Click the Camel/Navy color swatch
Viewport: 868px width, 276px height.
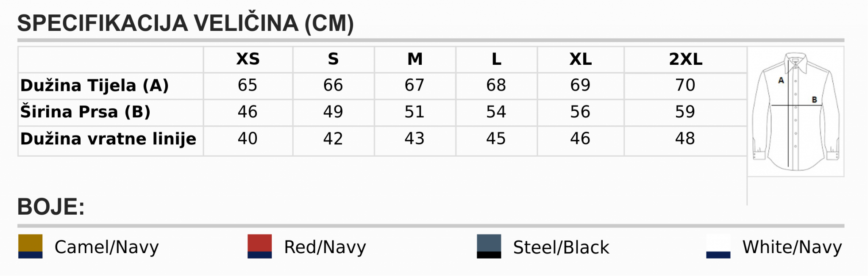(30, 246)
